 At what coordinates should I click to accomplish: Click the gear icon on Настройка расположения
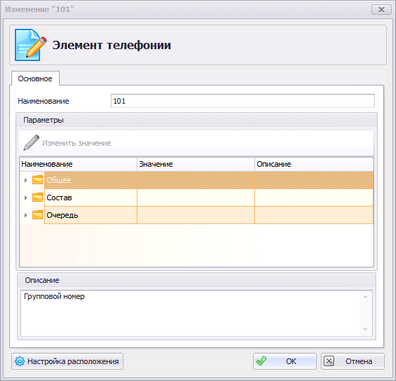(x=20, y=361)
